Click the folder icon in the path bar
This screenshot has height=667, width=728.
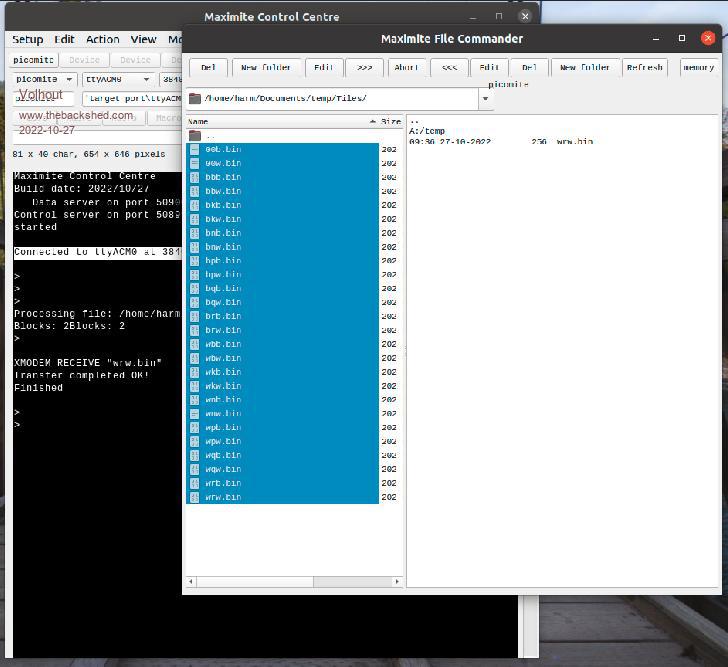195,99
